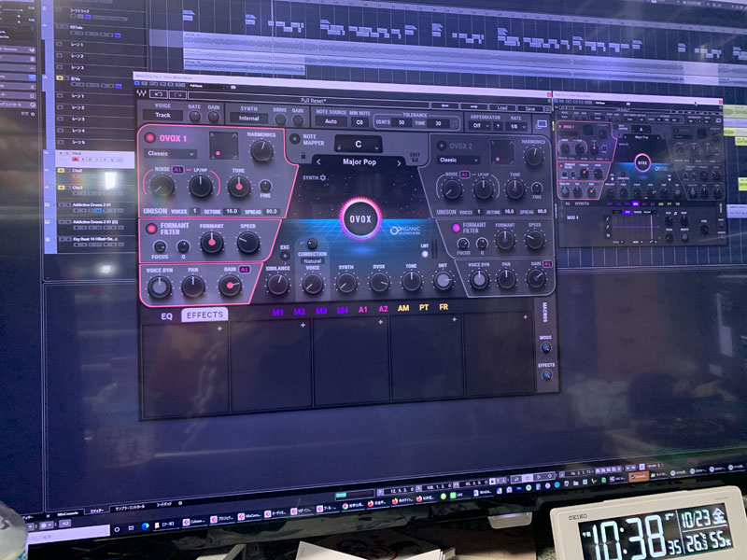Add an effect in the second effects slot
The height and width of the screenshot is (560, 747).
click(x=303, y=325)
